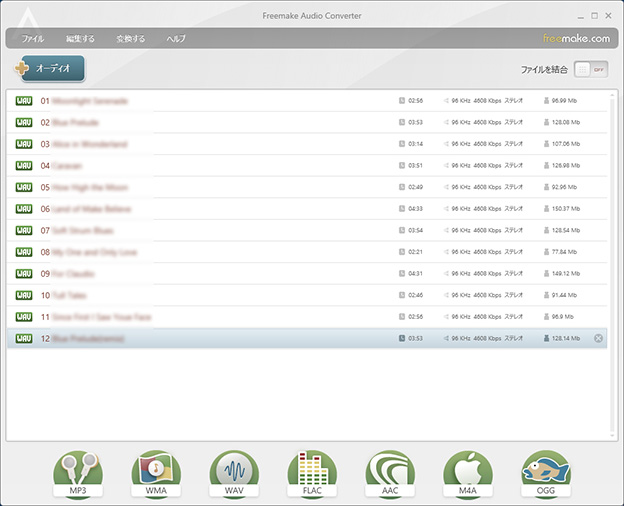624x506 pixels.
Task: Click track 06 duration clock icon
Action: coord(402,209)
